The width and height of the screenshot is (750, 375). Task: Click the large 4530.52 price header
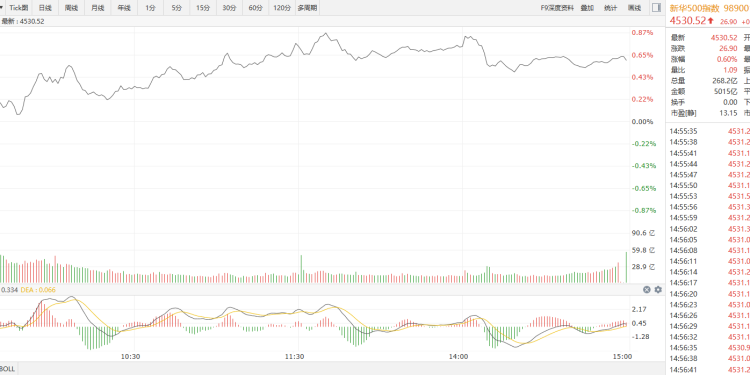(687, 21)
